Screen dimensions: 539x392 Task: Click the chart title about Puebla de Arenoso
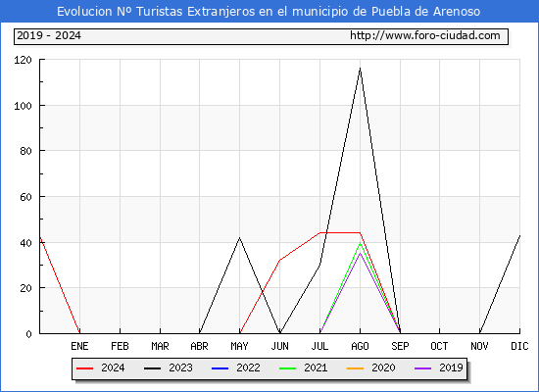[x=269, y=12]
